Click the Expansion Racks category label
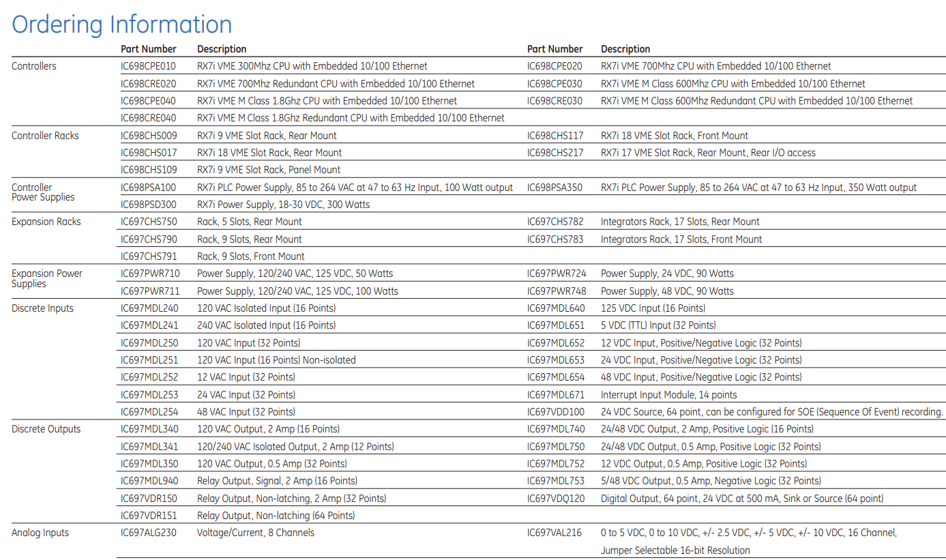Screen dimensions: 946x560 [46, 222]
